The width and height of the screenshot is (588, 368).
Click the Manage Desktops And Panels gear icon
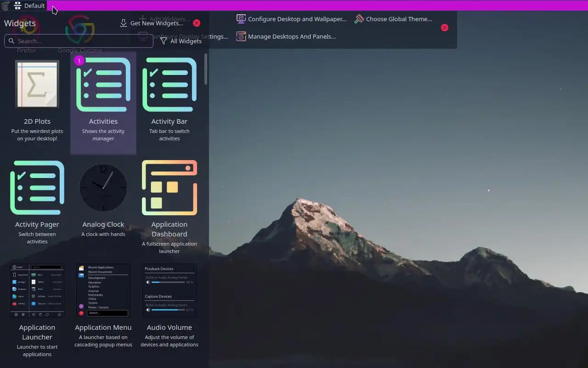(241, 36)
